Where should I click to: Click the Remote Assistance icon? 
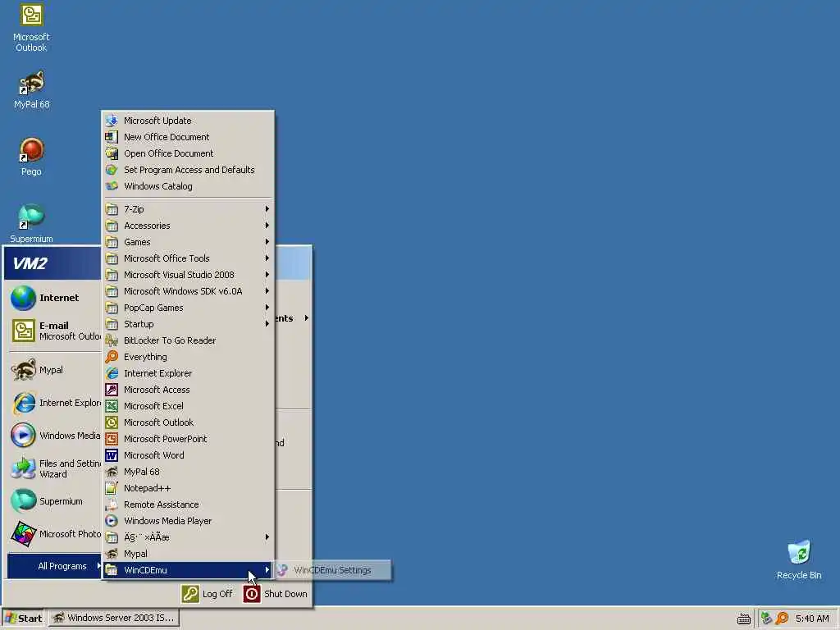(x=112, y=504)
